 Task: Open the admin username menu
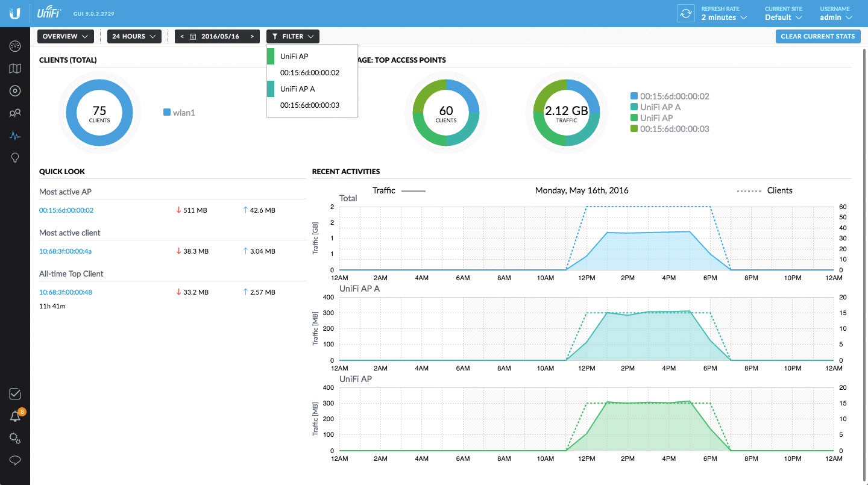tap(834, 17)
